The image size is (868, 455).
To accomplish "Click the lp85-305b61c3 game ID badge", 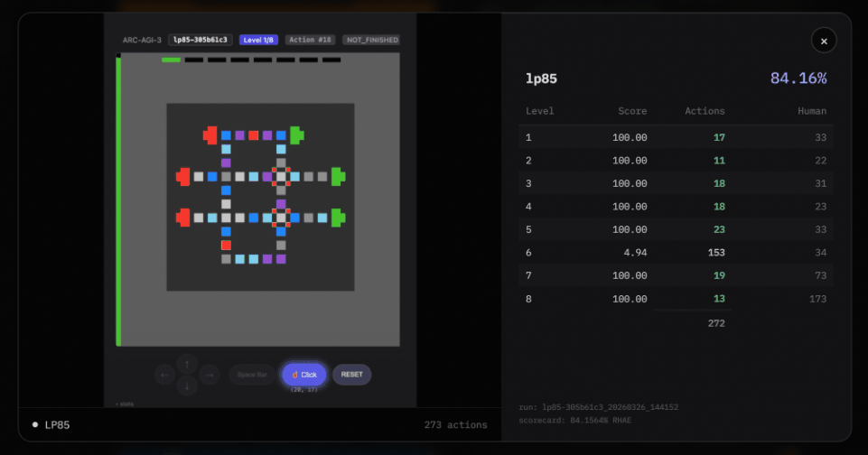I will tap(200, 40).
